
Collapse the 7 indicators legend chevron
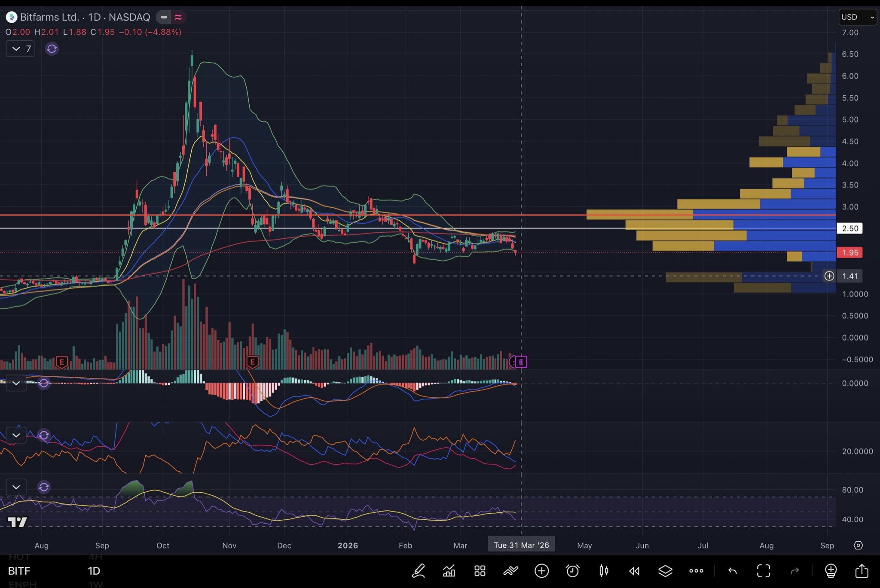click(x=16, y=49)
